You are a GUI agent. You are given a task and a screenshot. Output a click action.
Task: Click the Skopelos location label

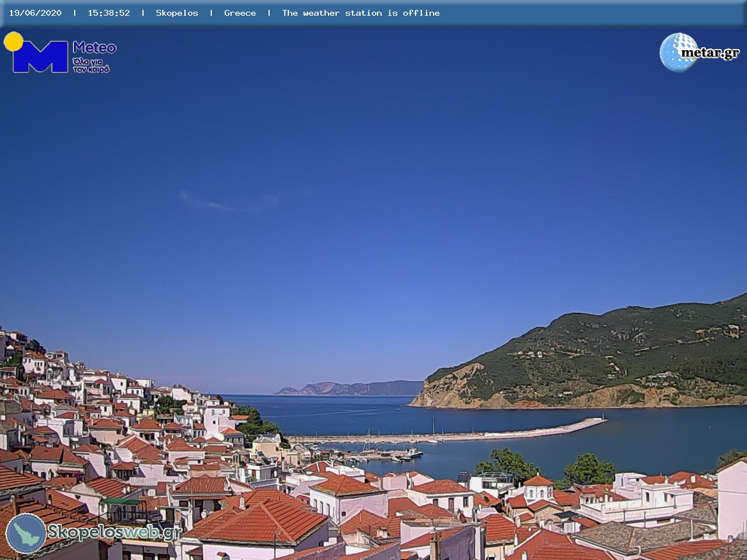tap(177, 13)
